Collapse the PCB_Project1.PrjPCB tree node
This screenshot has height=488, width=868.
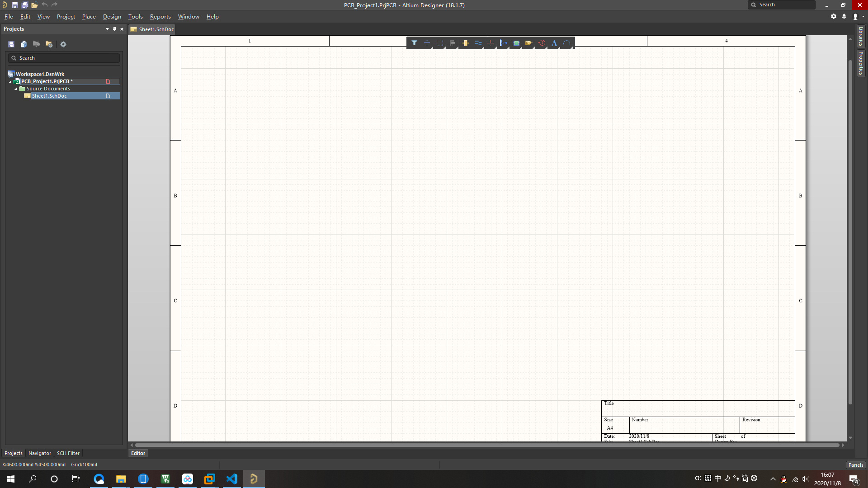pos(10,82)
